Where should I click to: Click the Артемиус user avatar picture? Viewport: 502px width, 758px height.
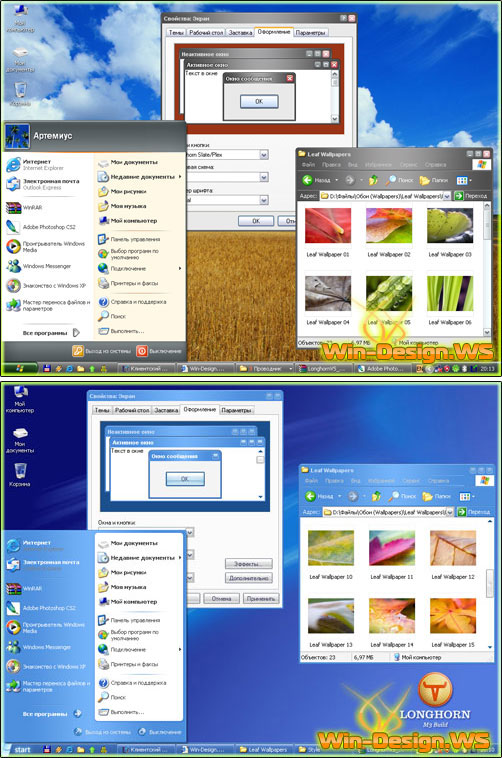point(17,136)
